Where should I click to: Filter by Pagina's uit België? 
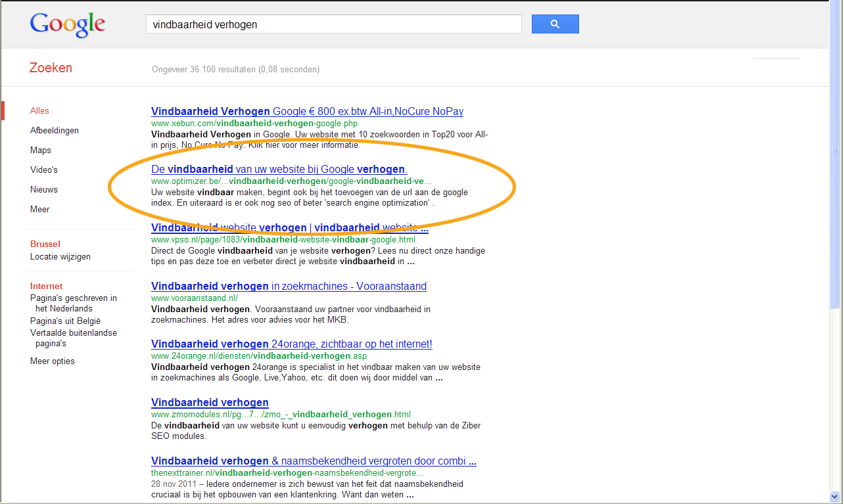(65, 321)
